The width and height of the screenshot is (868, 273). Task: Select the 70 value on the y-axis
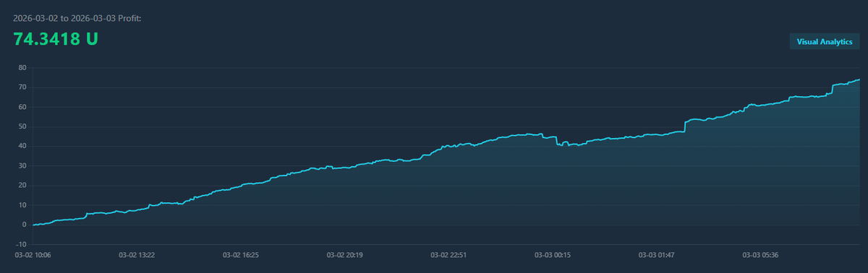(x=22, y=87)
